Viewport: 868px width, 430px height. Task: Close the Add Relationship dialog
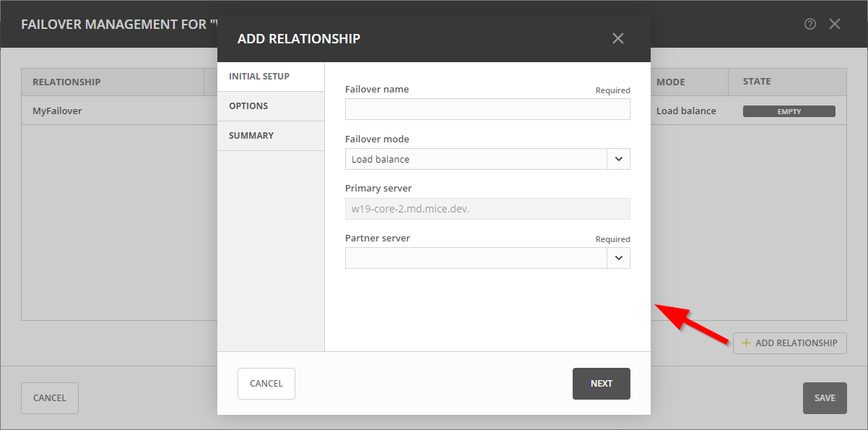(618, 38)
